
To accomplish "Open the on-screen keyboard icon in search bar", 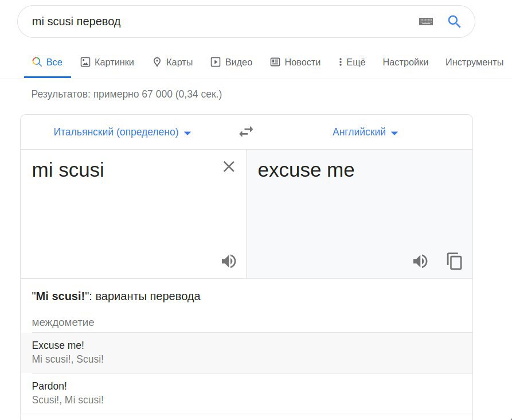I will (426, 22).
